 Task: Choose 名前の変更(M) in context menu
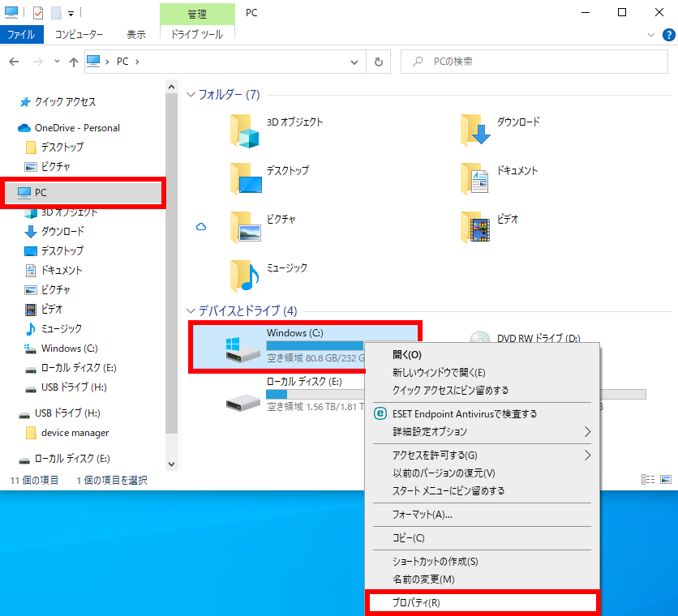482,580
